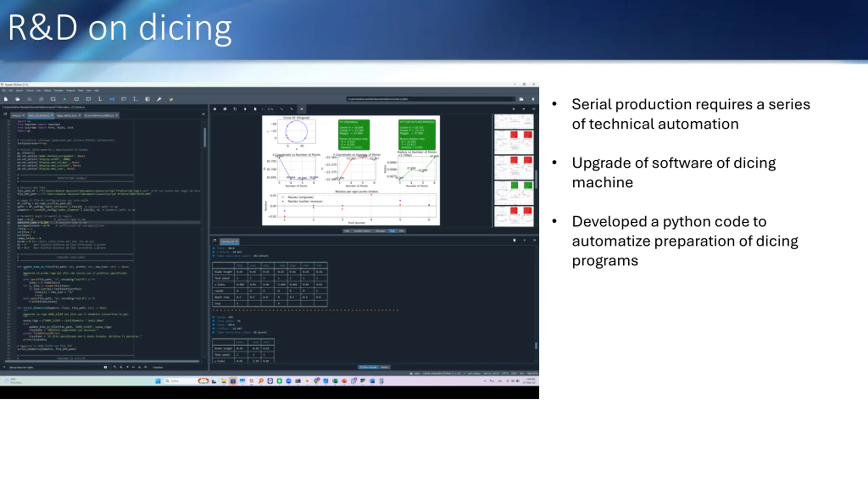Open the Plots pane options menu
The image size is (868, 488).
pyautogui.click(x=533, y=109)
